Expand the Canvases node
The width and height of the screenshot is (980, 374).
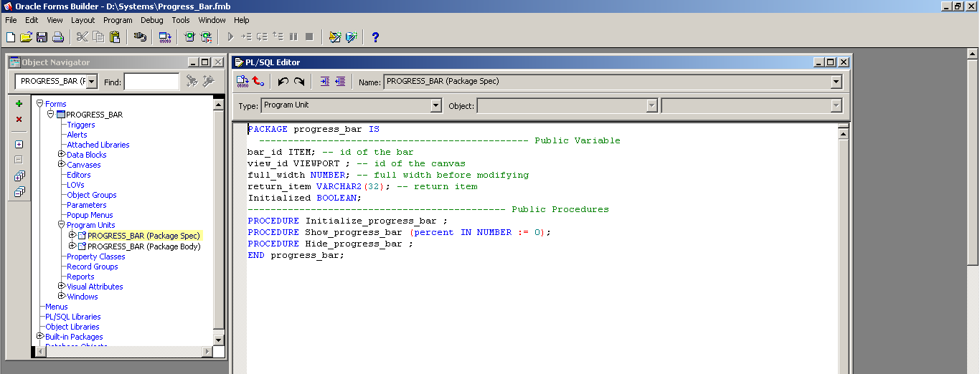point(61,164)
